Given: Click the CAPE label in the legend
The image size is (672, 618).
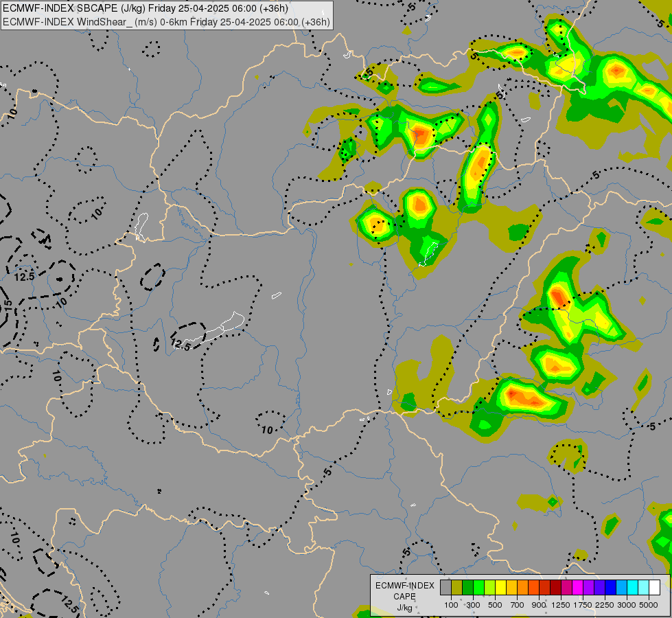Looking at the screenshot, I should click(x=404, y=597).
